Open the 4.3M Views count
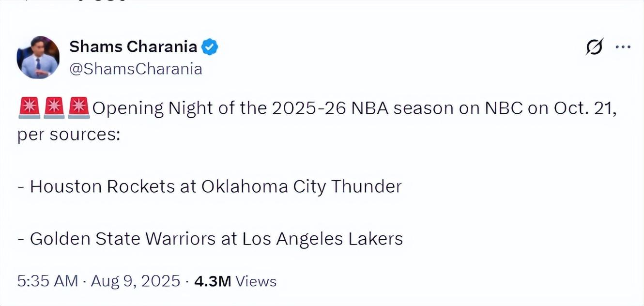The image size is (644, 306). (x=235, y=281)
